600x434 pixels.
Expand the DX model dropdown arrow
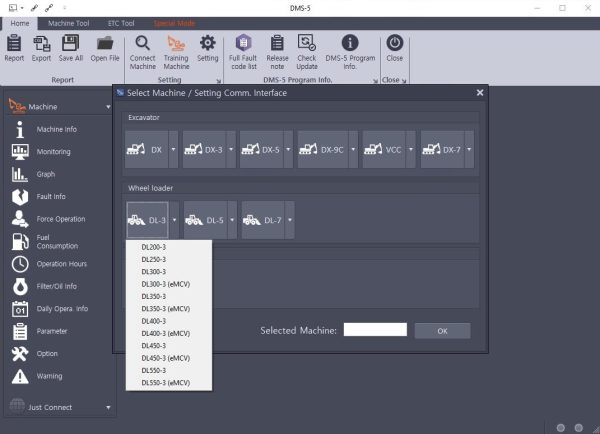pos(173,149)
